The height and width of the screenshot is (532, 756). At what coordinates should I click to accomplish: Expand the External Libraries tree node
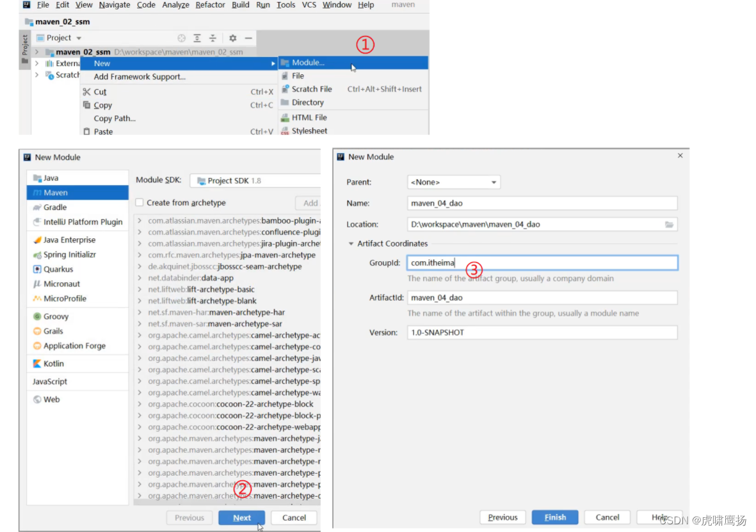click(x=36, y=63)
